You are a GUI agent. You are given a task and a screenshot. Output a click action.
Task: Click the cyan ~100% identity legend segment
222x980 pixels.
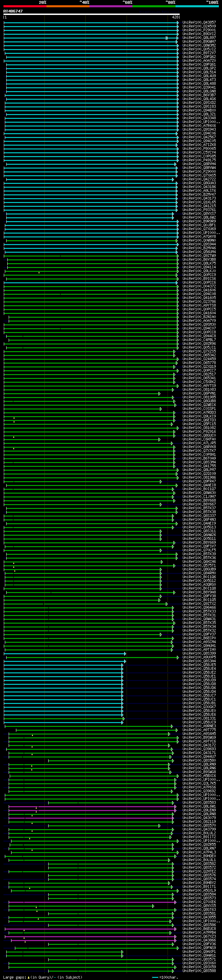(x=197, y=7)
